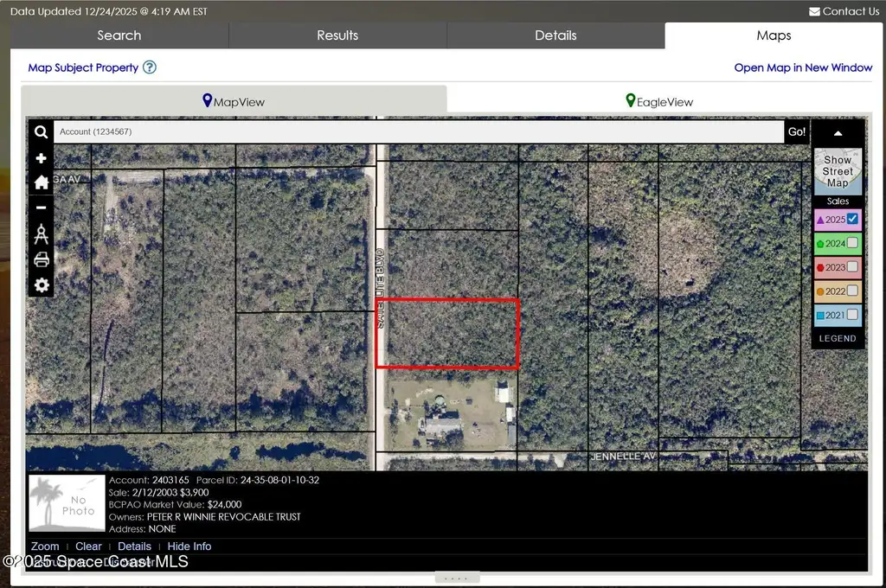Click the Map Subject Property link

83,67
